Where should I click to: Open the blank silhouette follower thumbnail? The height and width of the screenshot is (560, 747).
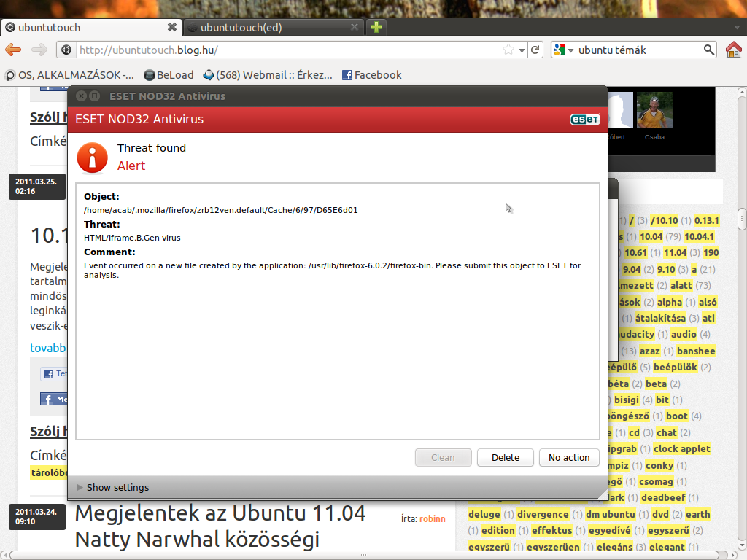[x=621, y=111]
